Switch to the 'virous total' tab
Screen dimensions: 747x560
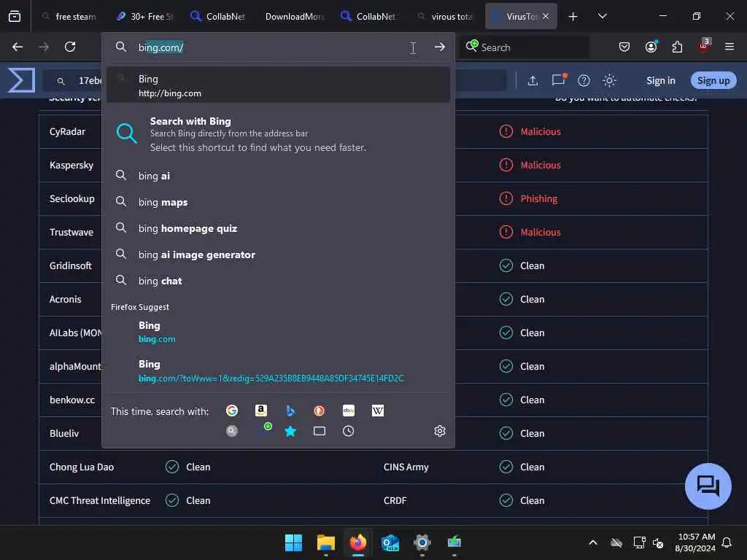tap(446, 16)
